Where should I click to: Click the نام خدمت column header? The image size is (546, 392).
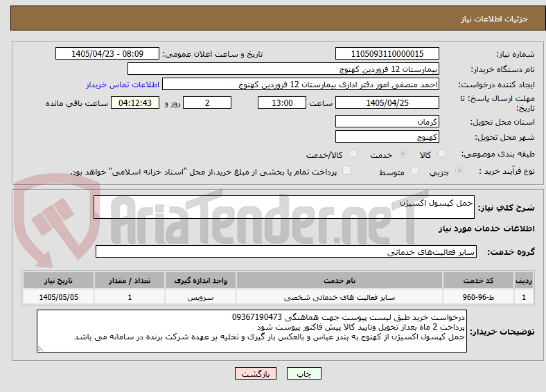[x=339, y=280]
